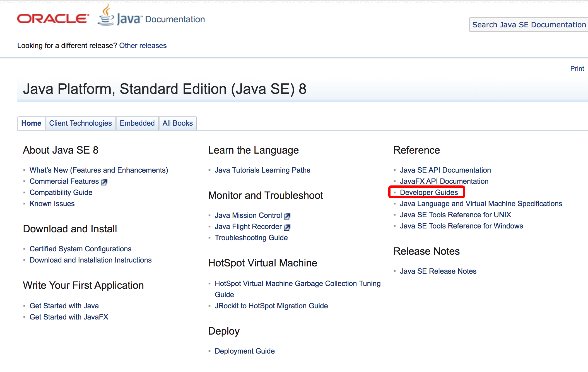Open What's New (Features and Enhancements)
Screen dimensions: 588x372
(99, 170)
